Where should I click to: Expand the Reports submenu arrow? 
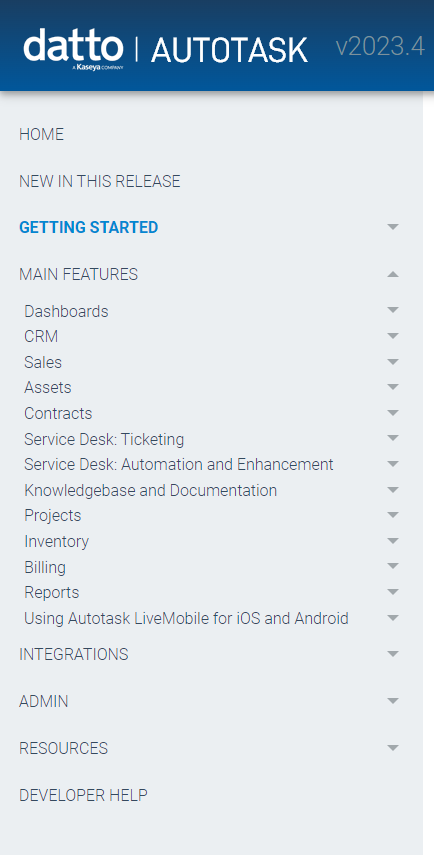point(393,592)
